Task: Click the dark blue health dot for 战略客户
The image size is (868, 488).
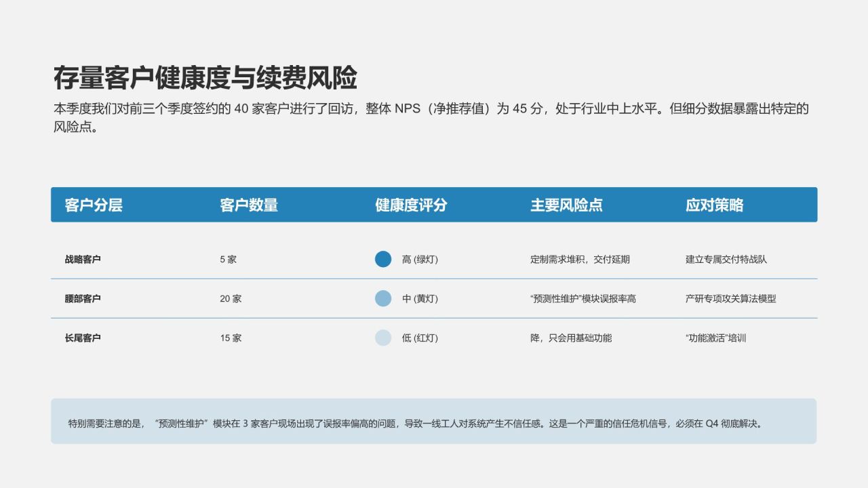Action: 383,259
